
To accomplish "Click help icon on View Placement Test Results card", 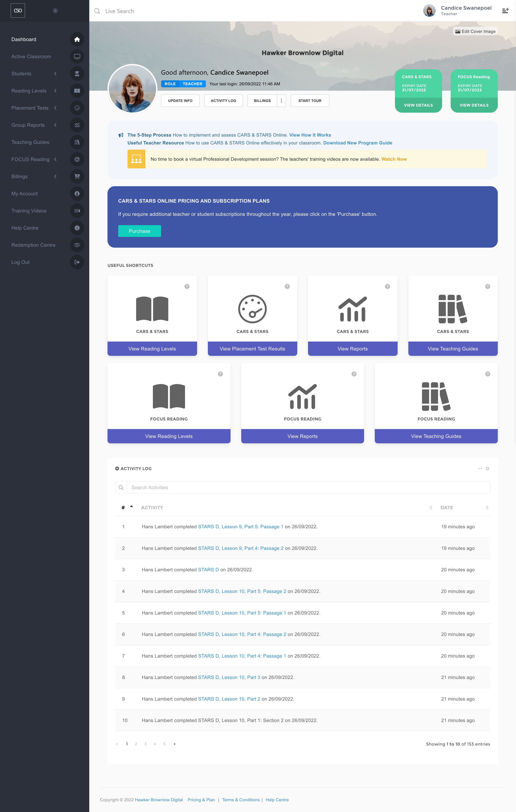I will tap(287, 287).
